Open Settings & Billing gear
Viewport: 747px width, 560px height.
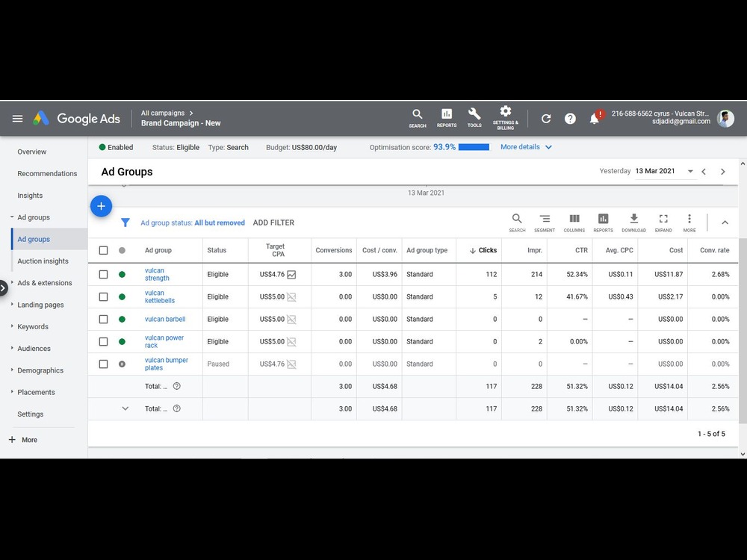click(506, 118)
